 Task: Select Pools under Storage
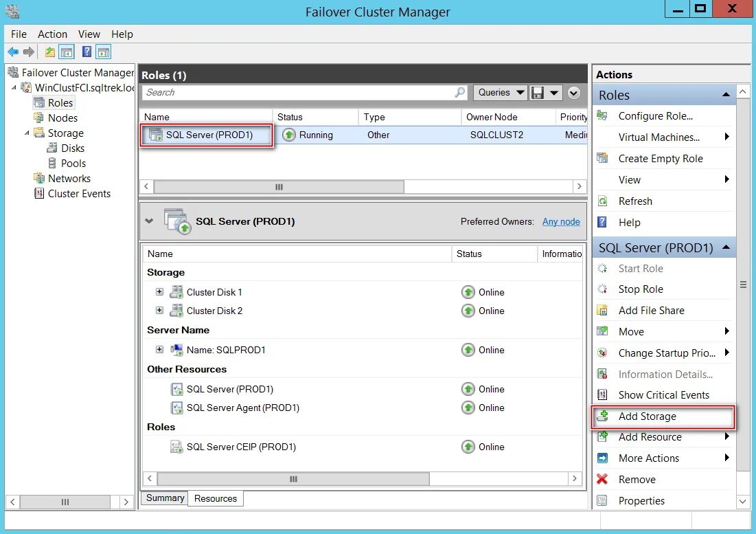(x=73, y=163)
